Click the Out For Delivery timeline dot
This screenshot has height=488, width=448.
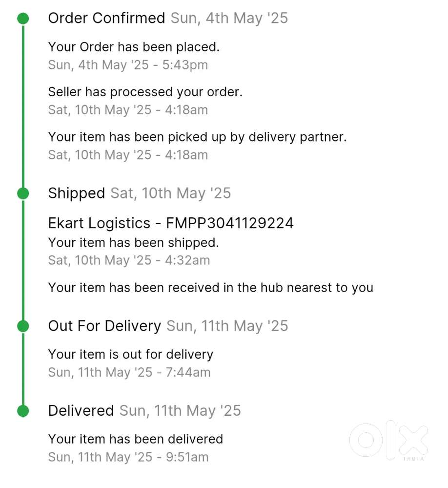(22, 326)
